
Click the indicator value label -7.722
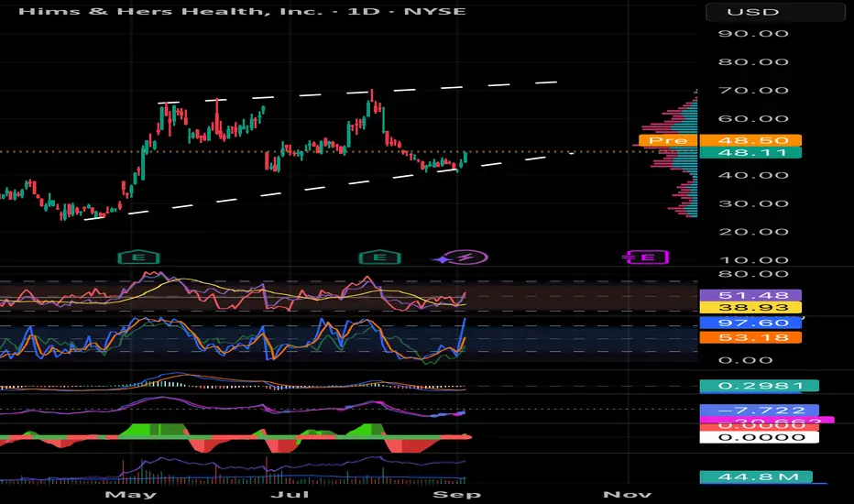point(760,411)
